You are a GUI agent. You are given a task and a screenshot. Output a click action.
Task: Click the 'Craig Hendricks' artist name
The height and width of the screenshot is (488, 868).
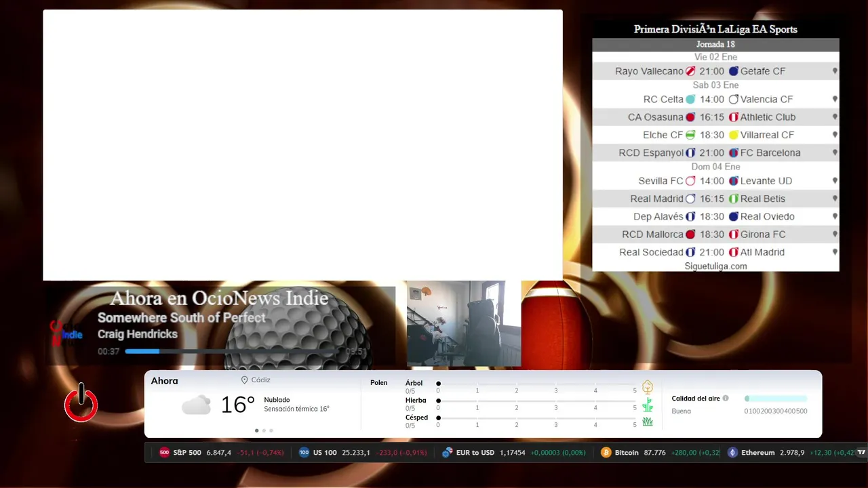click(x=138, y=333)
